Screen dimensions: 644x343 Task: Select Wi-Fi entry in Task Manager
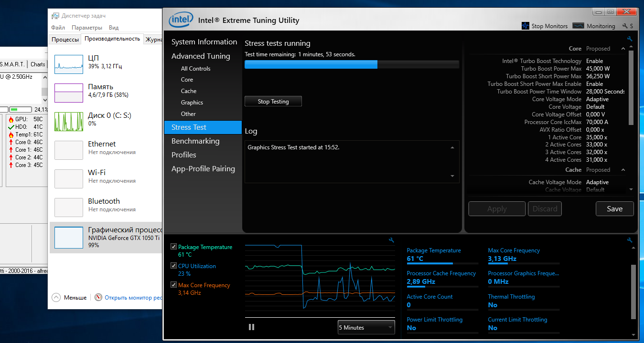[x=105, y=178]
